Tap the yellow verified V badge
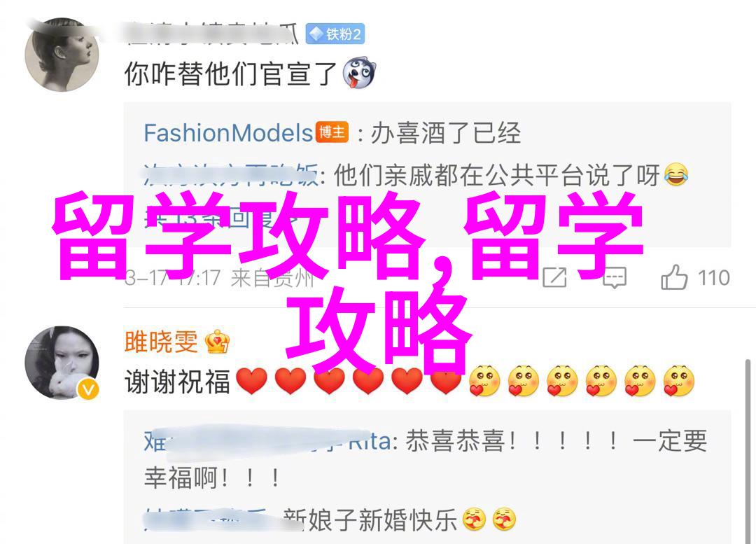The height and width of the screenshot is (544, 756). pyautogui.click(x=88, y=389)
